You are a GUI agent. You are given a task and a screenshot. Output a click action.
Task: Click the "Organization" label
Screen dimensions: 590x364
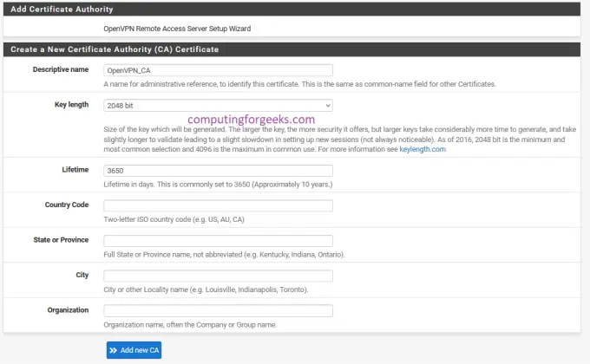tap(68, 309)
